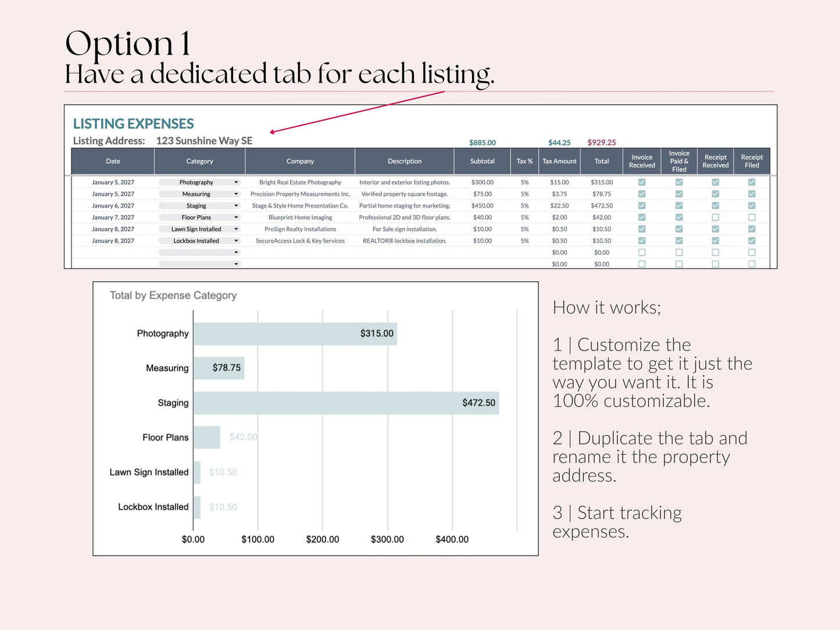Open category dropdown in last empty row
The width and height of the screenshot is (840, 630).
pos(199,264)
